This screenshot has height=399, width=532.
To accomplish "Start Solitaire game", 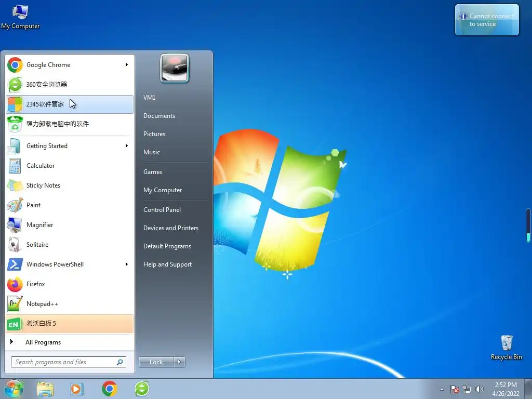I will click(x=70, y=245).
